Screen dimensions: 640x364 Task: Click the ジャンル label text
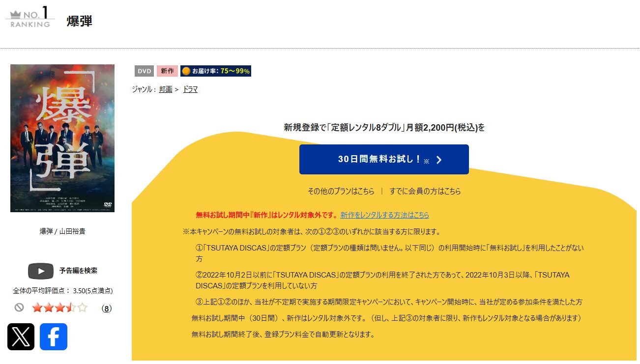coord(144,89)
